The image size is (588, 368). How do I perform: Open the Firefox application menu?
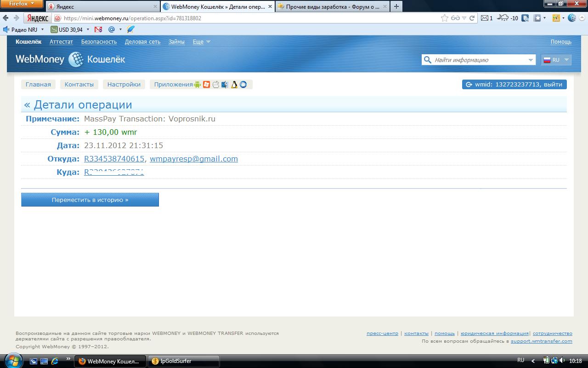coord(21,4)
